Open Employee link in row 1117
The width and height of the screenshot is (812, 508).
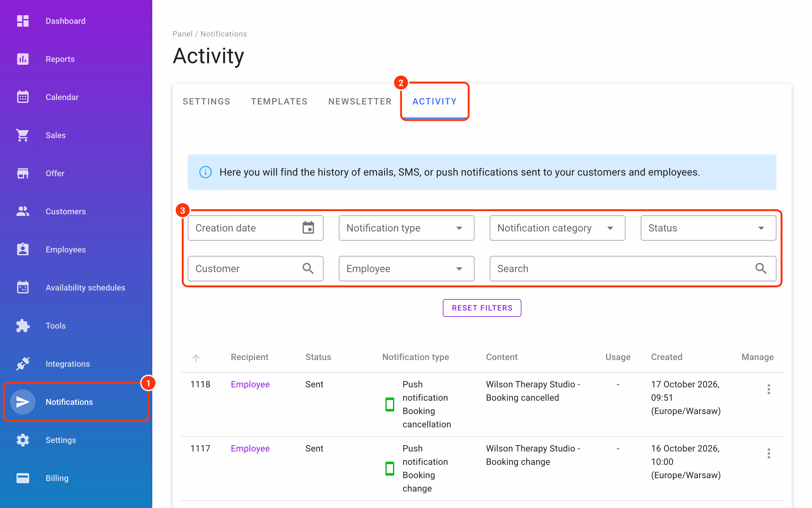[x=250, y=449]
